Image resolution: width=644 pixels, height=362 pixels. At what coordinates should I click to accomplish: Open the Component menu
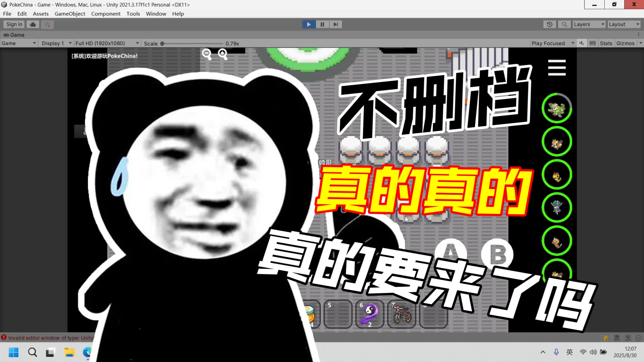pos(106,14)
